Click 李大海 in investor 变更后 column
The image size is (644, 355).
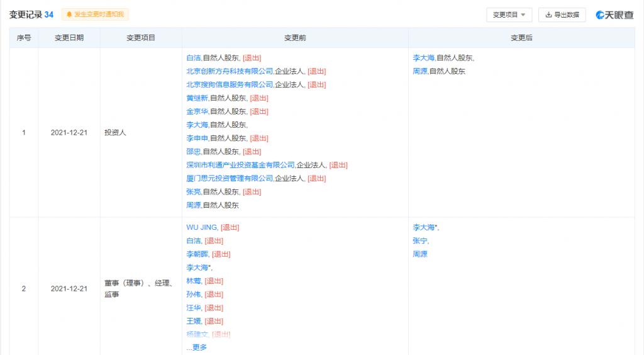click(423, 57)
